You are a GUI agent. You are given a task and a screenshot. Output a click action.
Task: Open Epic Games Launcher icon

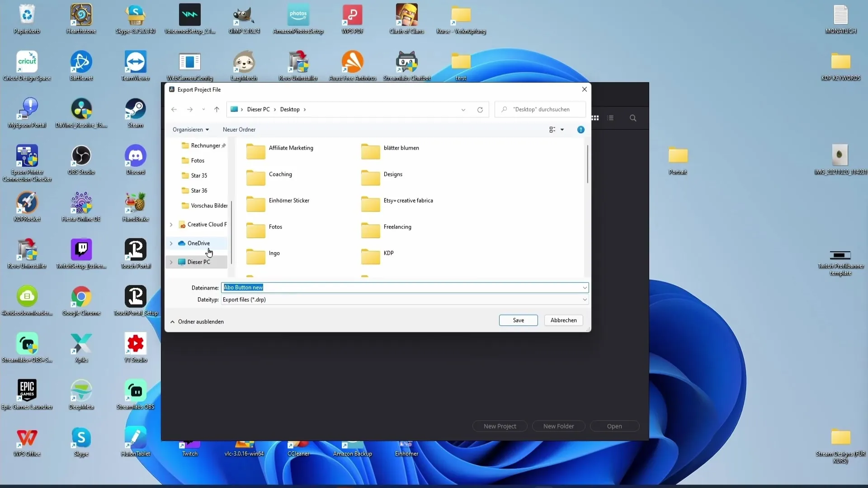[27, 389]
